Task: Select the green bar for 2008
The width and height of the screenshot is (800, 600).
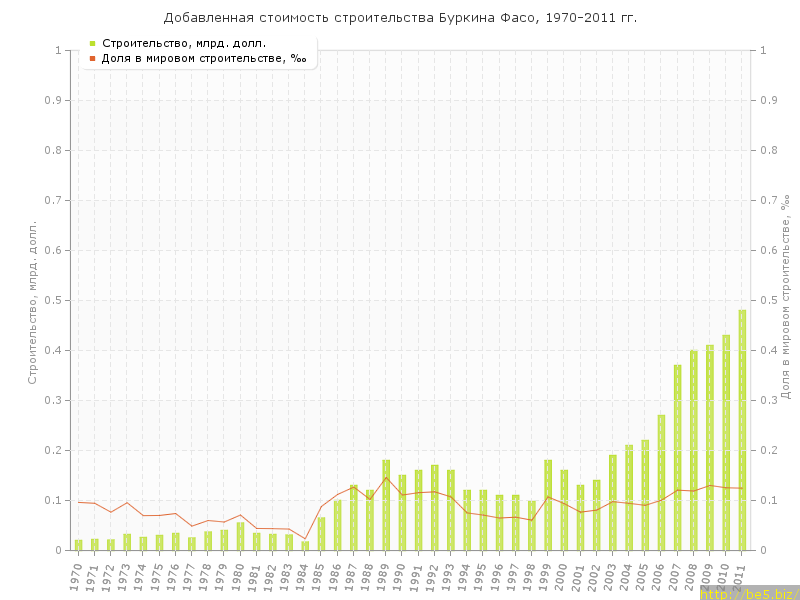Action: (693, 450)
